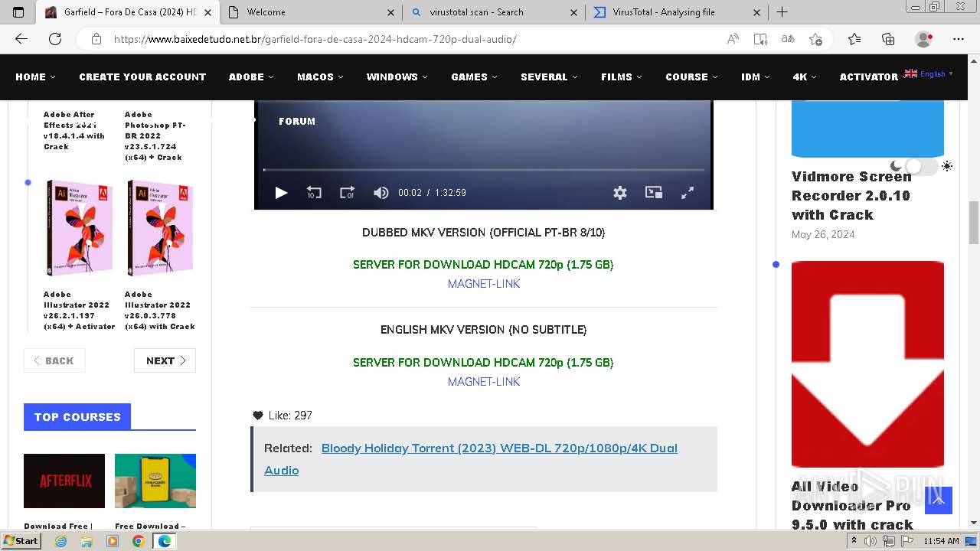The width and height of the screenshot is (980, 551).
Task: Launch Internet Explorer from taskbar
Action: [61, 541]
